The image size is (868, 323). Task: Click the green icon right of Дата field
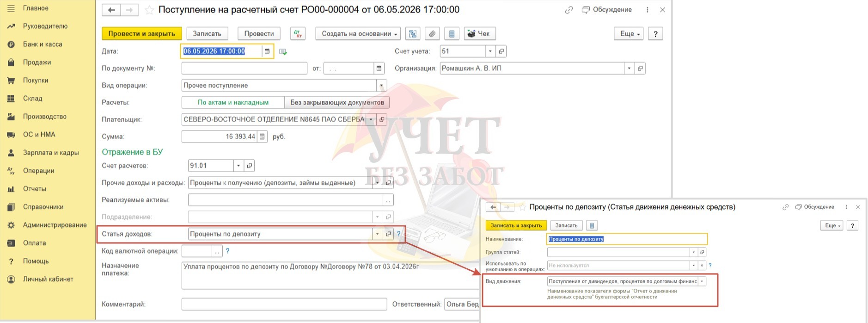(283, 52)
